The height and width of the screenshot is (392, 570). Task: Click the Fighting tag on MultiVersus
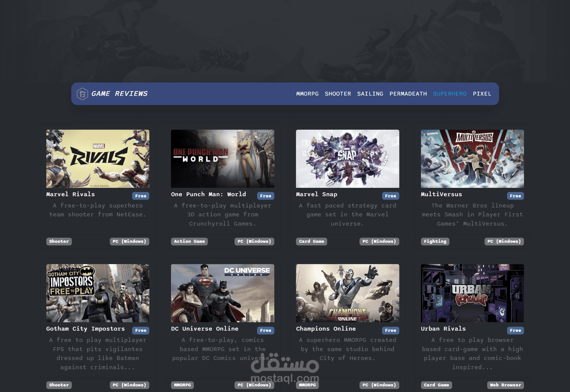(435, 242)
